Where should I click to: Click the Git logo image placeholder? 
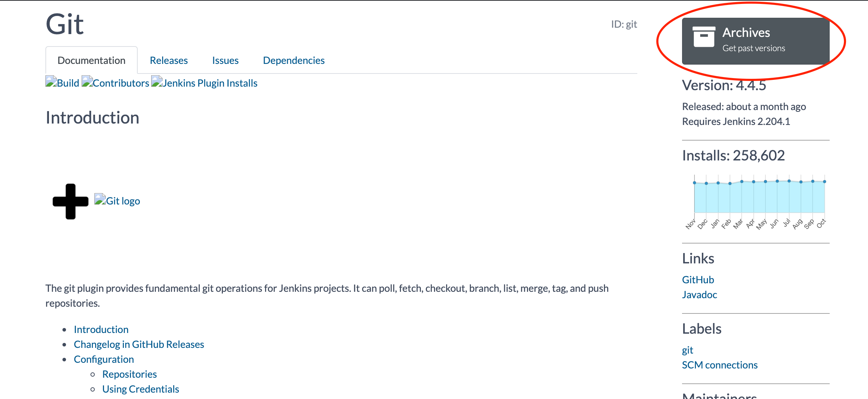pyautogui.click(x=117, y=201)
